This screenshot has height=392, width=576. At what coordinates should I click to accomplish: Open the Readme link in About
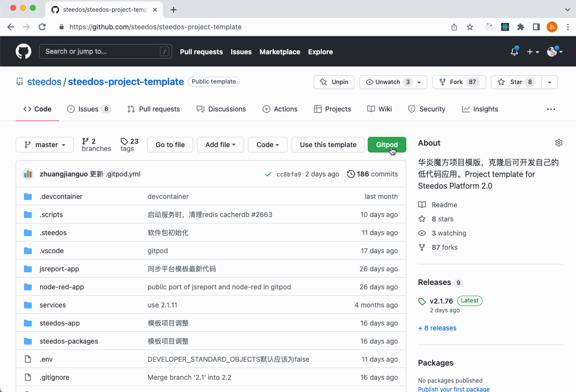point(438,205)
